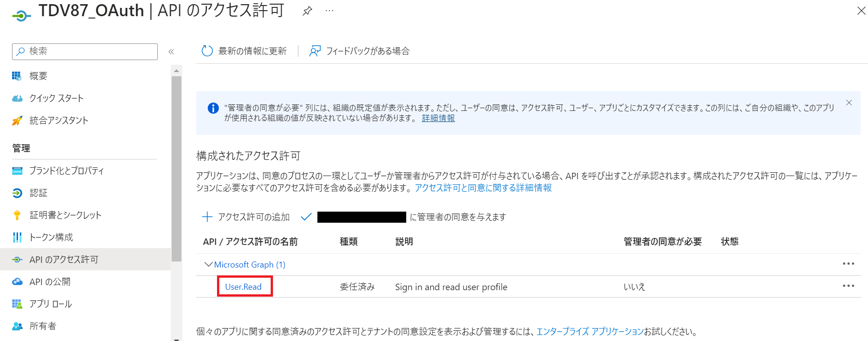Click the 証明書とシークレット key icon
Screen dimensions: 868x341
pyautogui.click(x=17, y=215)
